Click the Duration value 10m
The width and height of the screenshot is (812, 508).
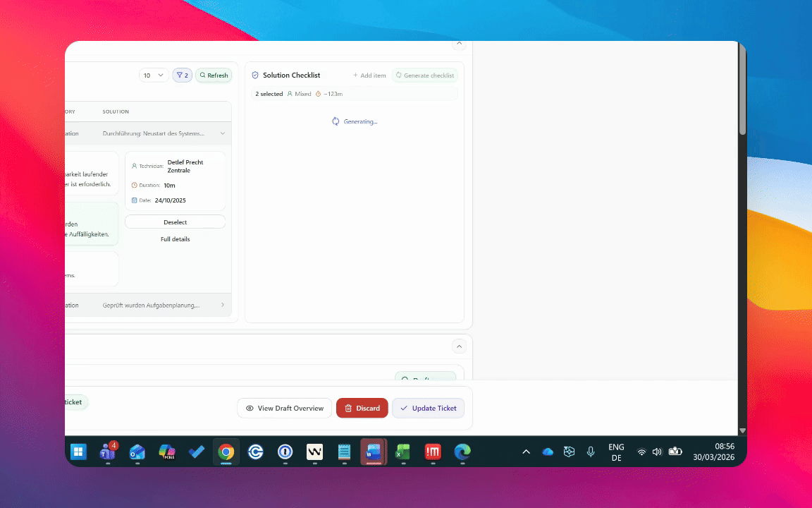[169, 185]
